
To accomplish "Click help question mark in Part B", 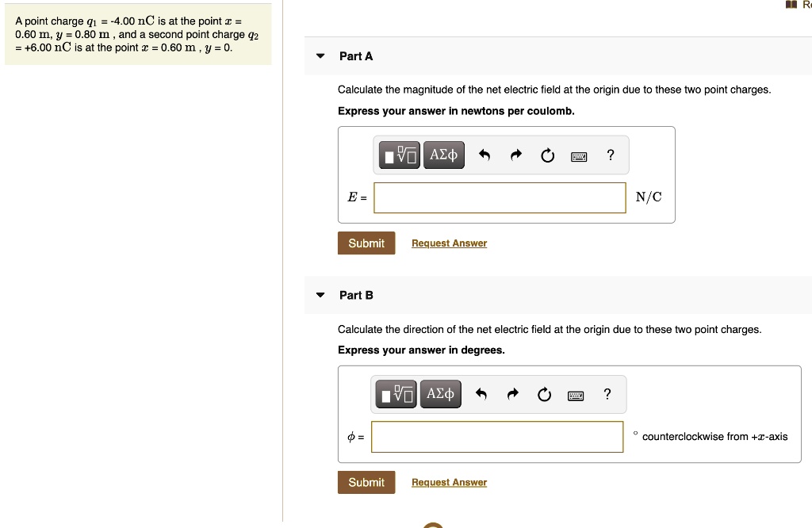I will pyautogui.click(x=607, y=394).
